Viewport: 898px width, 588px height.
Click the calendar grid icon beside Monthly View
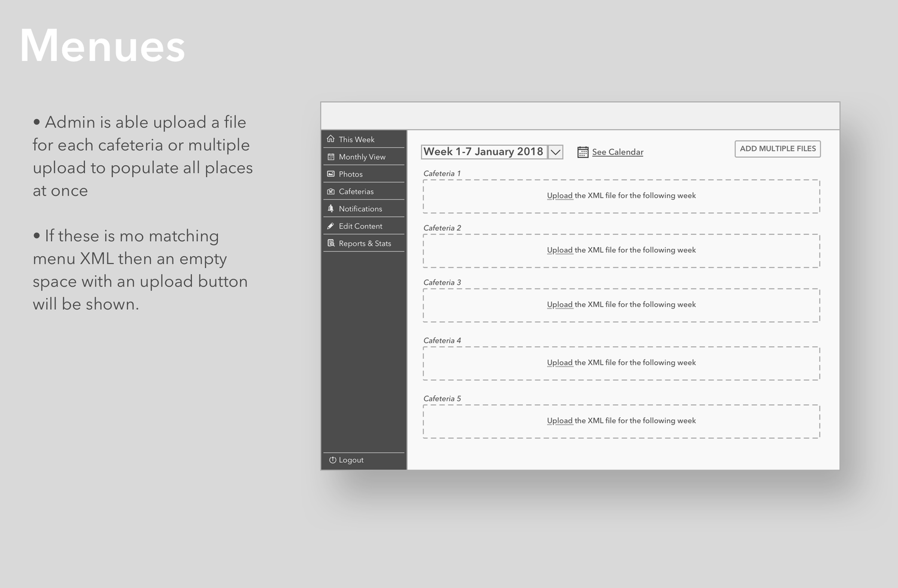(x=330, y=157)
